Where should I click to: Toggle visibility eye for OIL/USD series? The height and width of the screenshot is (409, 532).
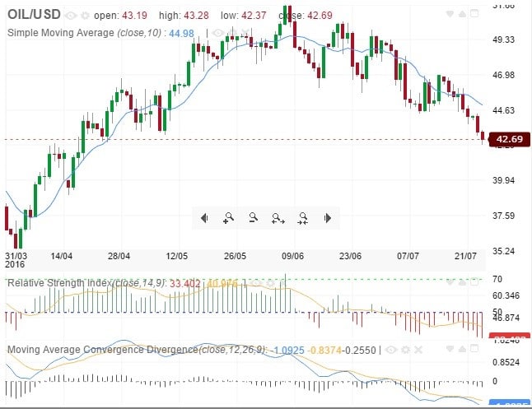72,16
